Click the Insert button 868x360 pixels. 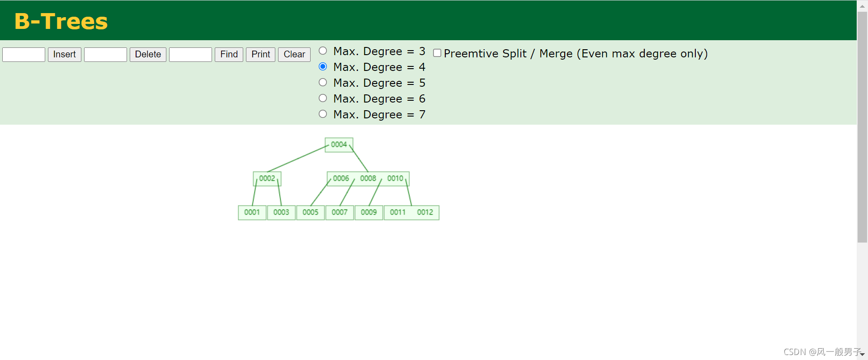64,55
